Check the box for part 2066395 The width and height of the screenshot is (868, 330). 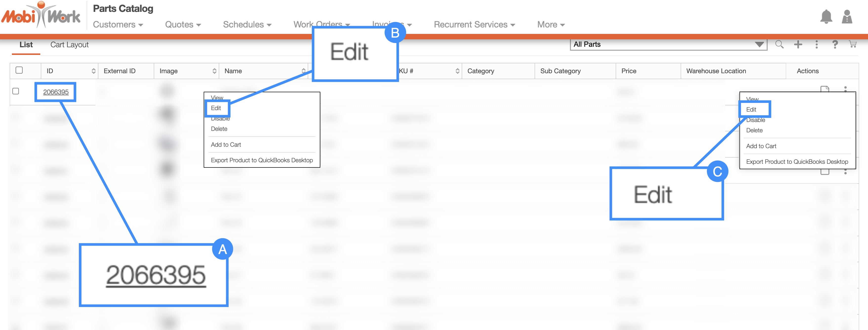coord(16,91)
